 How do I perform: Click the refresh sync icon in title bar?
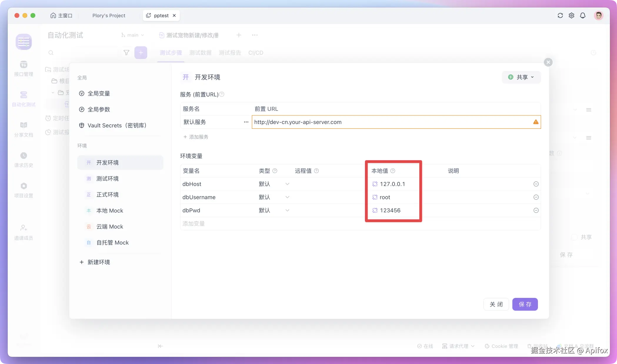560,16
